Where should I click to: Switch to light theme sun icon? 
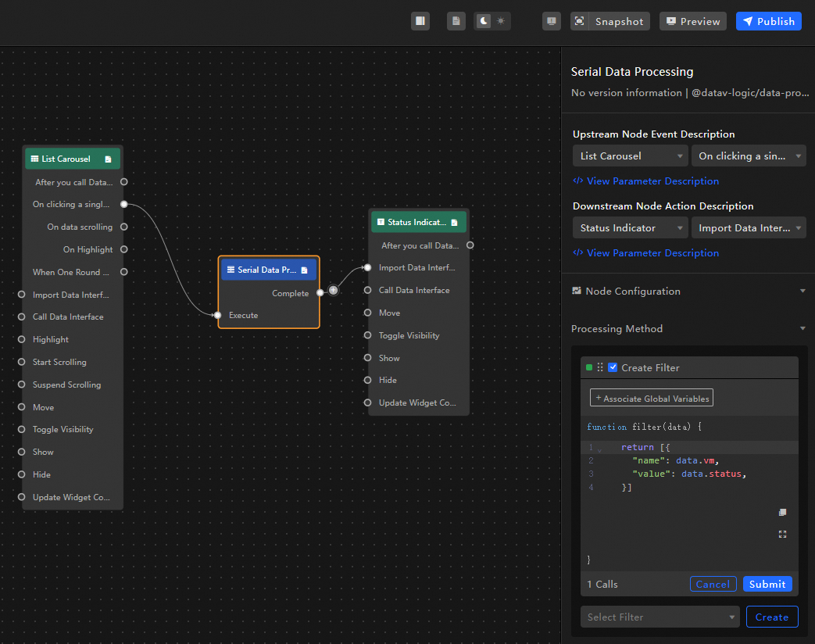[501, 21]
